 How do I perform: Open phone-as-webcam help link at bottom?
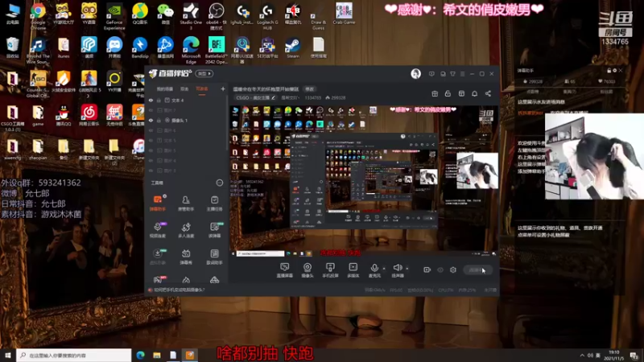click(179, 290)
